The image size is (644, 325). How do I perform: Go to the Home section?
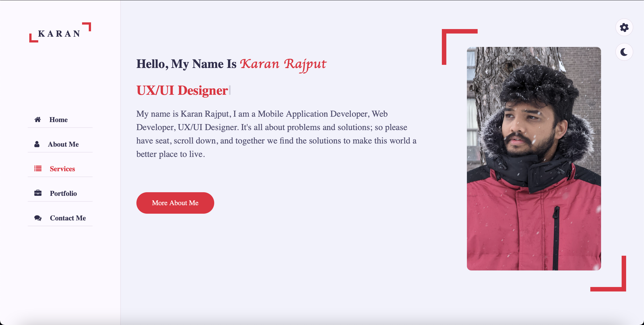[60, 120]
